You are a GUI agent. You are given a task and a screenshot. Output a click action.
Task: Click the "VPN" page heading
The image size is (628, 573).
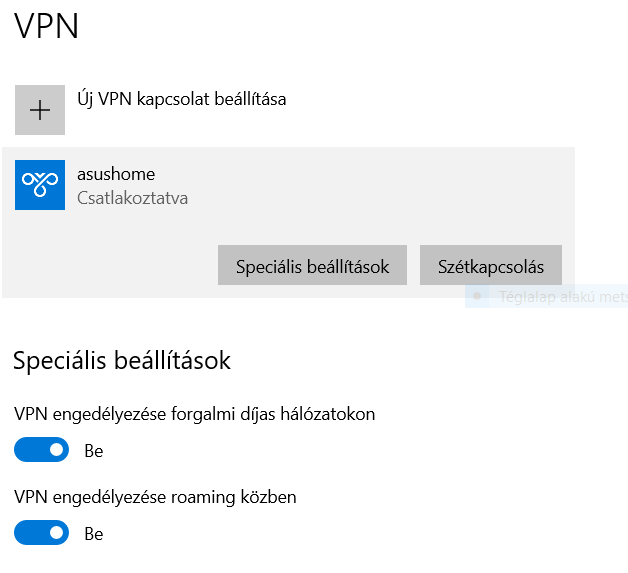pos(46,26)
